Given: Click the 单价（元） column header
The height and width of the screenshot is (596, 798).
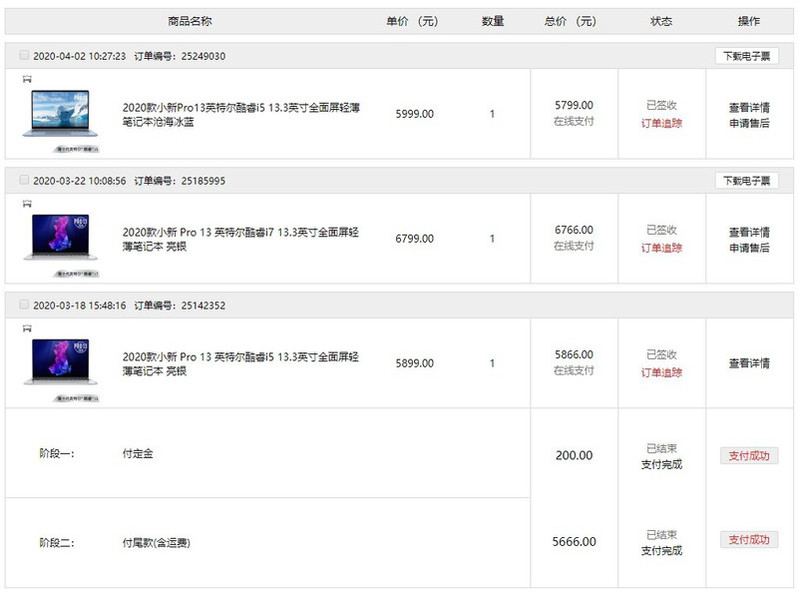Looking at the screenshot, I should (412, 21).
